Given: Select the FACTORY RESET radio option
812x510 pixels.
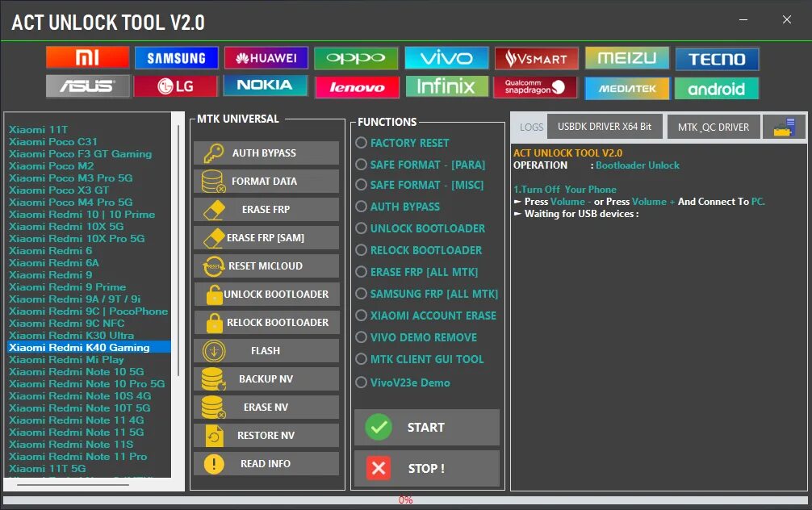Looking at the screenshot, I should pyautogui.click(x=361, y=142).
